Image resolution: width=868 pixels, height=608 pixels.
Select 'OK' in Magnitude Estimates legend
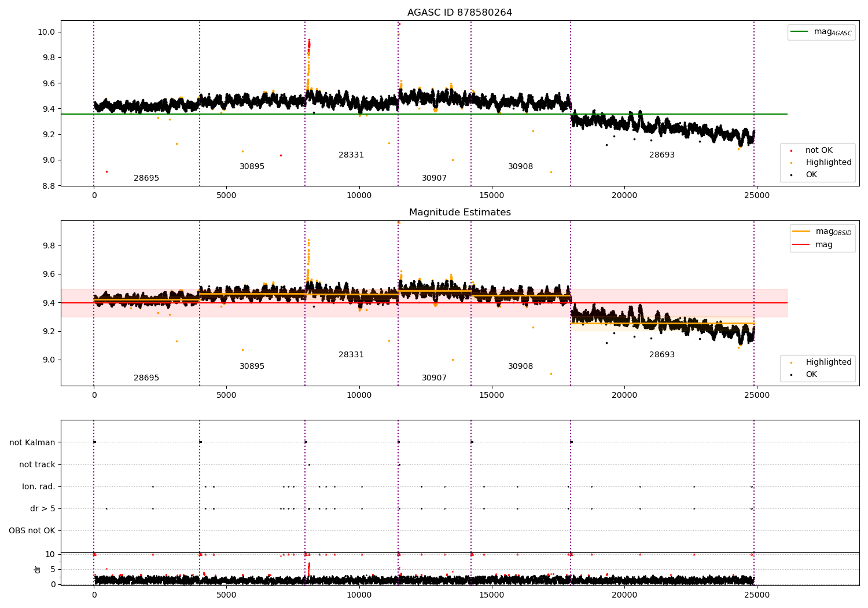[x=811, y=375]
